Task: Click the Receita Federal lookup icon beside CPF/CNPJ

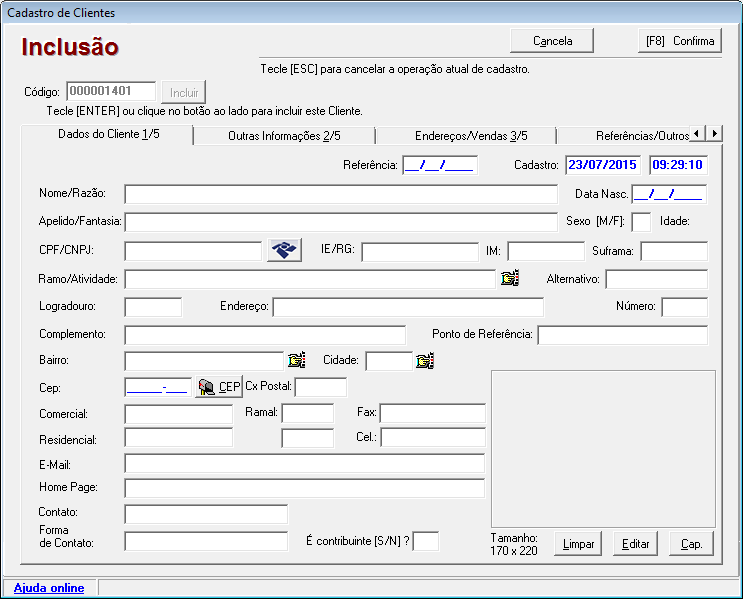Action: pos(285,251)
